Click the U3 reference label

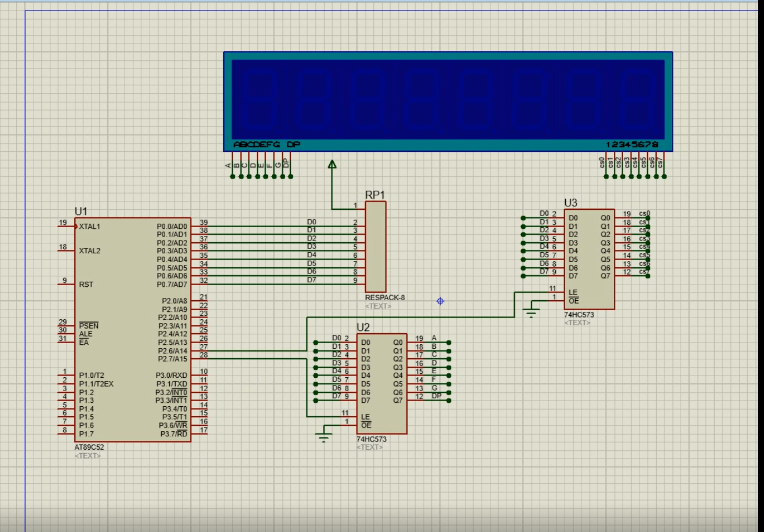point(570,203)
